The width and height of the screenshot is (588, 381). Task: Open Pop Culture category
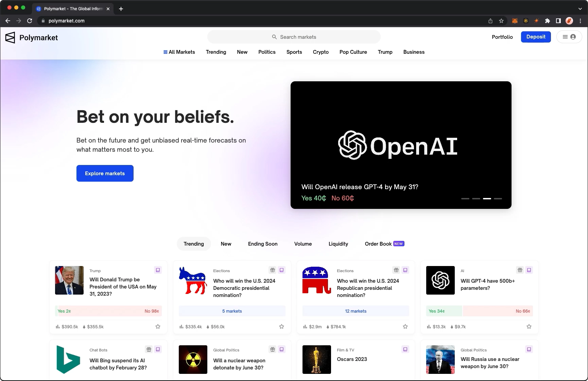point(353,52)
